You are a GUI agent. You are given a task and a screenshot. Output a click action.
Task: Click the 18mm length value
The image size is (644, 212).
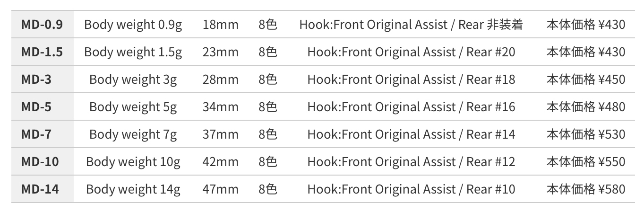point(220,25)
